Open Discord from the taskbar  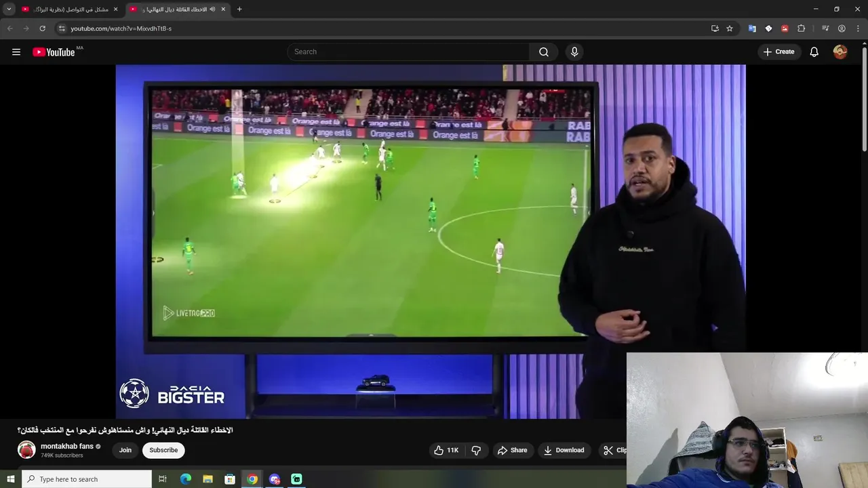[x=275, y=479]
